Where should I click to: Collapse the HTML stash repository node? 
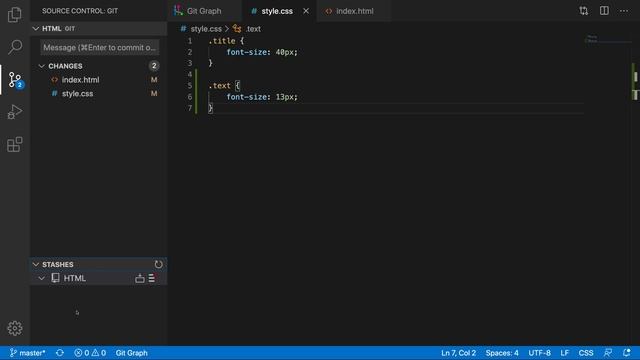(42, 278)
